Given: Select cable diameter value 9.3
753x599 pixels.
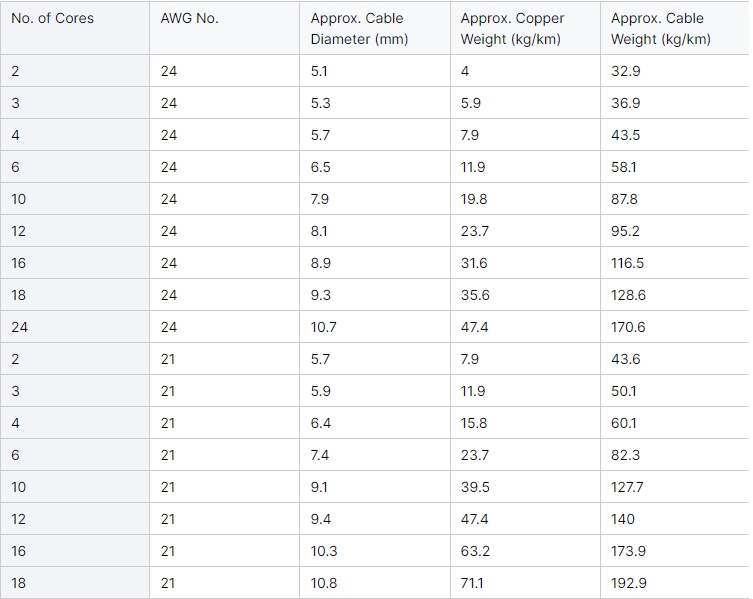Looking at the screenshot, I should (320, 295).
